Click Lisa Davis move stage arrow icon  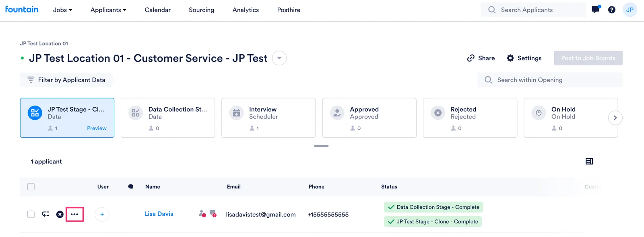click(x=45, y=214)
